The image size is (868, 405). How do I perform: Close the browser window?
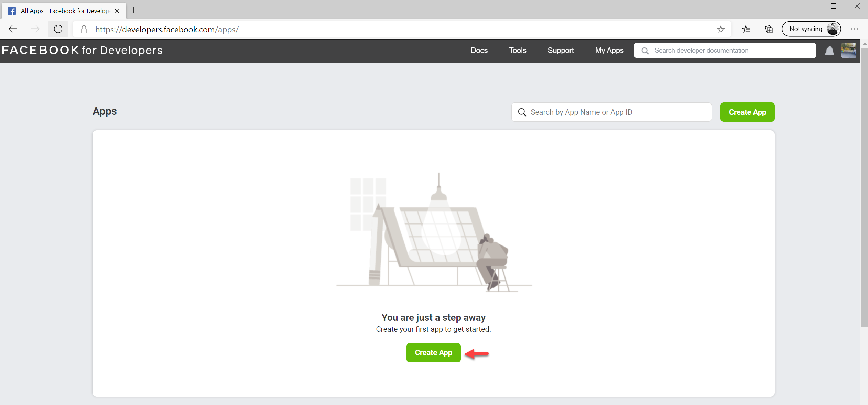click(x=857, y=6)
